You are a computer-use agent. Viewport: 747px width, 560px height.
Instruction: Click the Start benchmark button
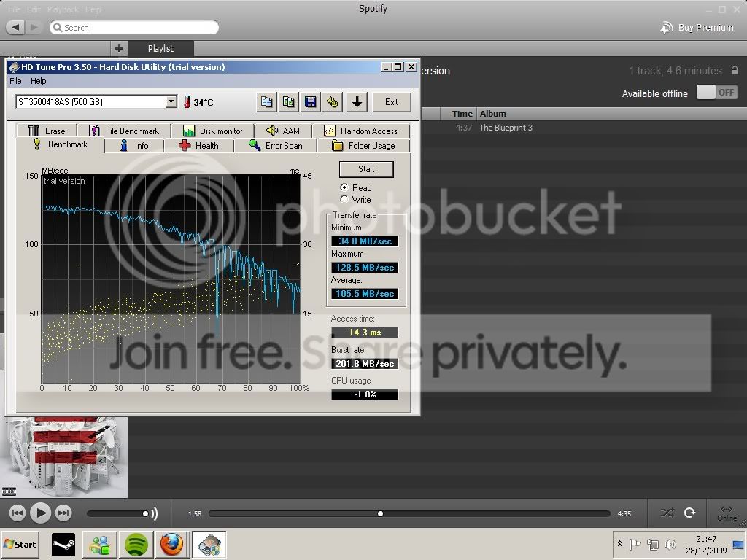click(366, 169)
